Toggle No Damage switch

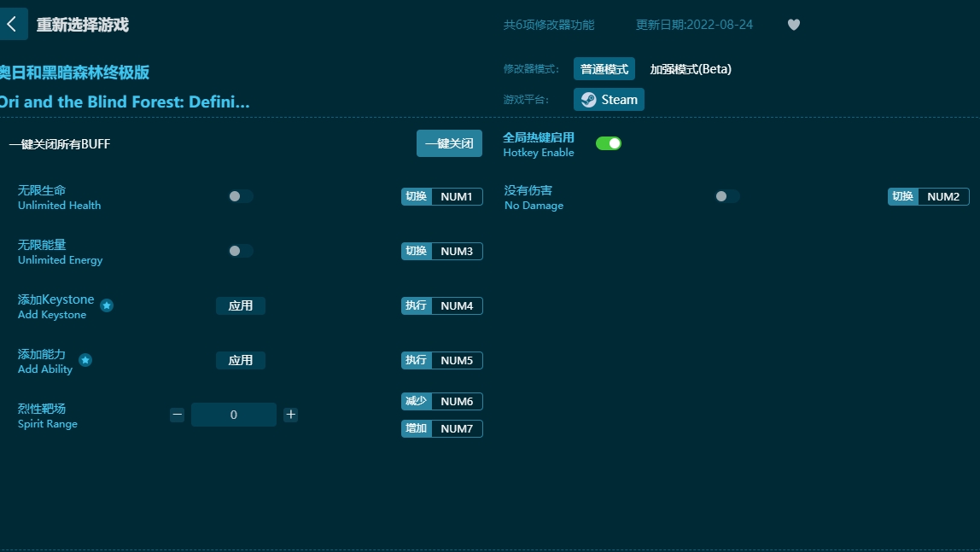(x=726, y=196)
